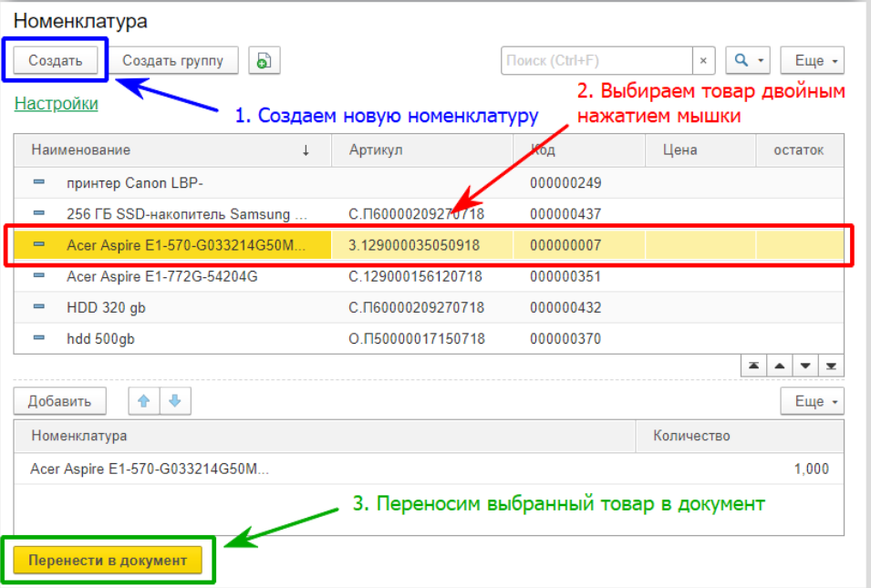This screenshot has width=871, height=588.
Task: Move up one row with the up triangle
Action: pos(780,366)
